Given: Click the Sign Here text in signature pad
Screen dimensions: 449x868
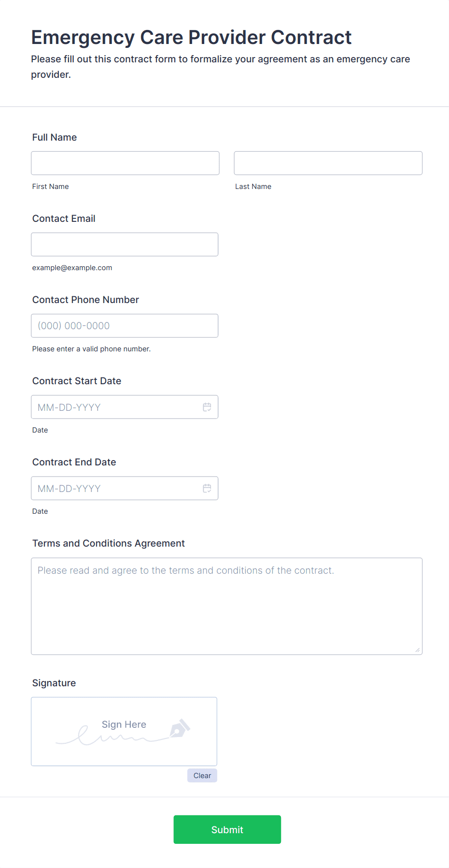Looking at the screenshot, I should coord(124,724).
